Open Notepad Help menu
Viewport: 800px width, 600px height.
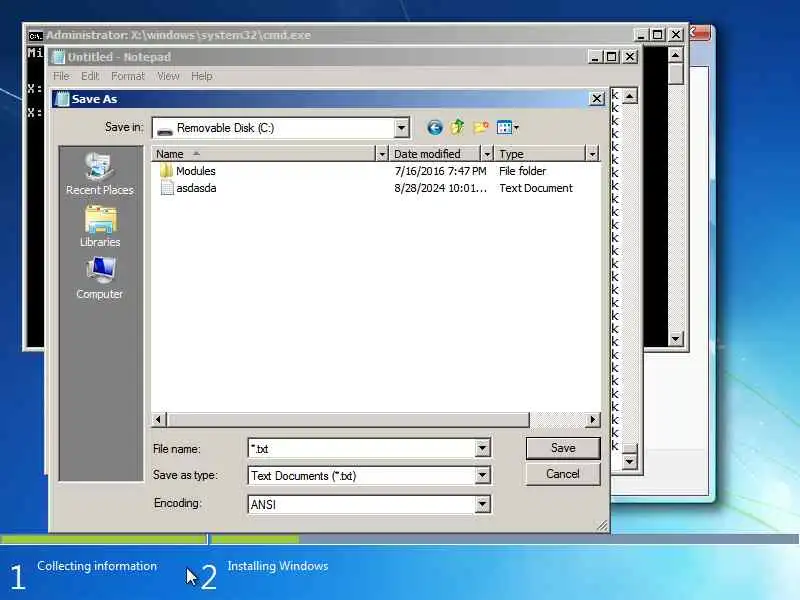(x=202, y=76)
